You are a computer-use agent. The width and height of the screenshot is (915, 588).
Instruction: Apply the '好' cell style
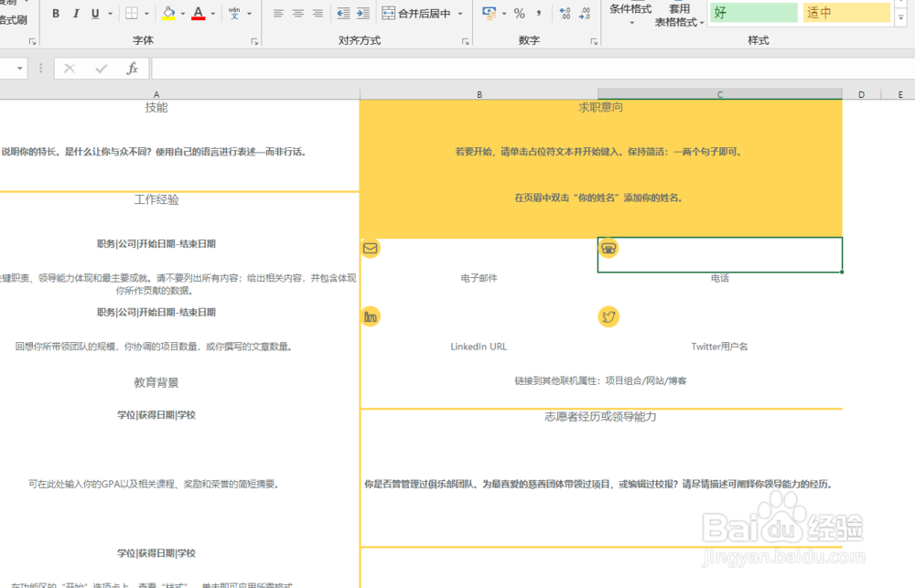(x=752, y=13)
